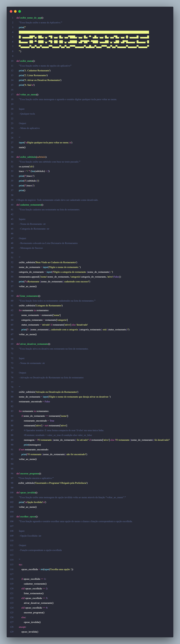Select the 'status_restaurante' ternary line
180x644 pixels.
(54, 325)
